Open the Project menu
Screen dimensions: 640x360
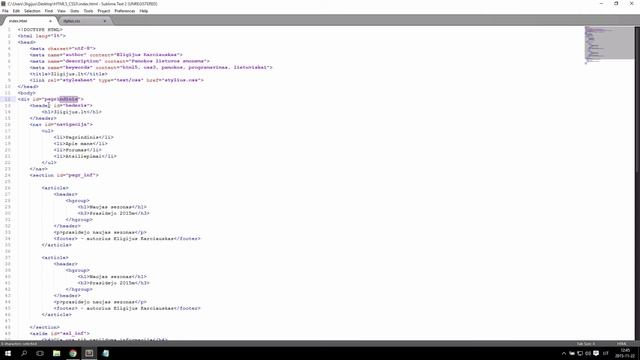(x=104, y=11)
